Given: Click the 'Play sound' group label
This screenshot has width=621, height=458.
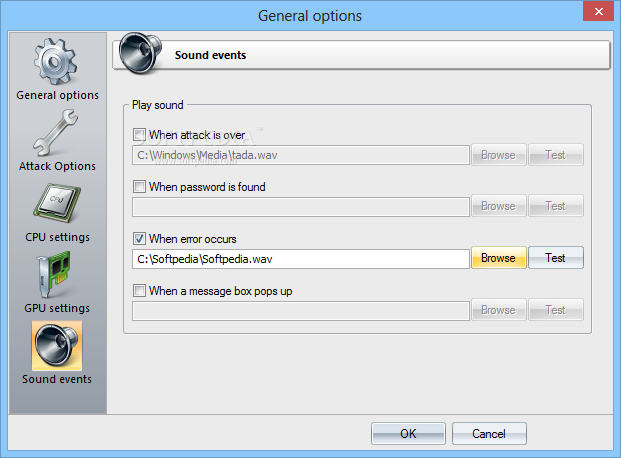Looking at the screenshot, I should coord(158,105).
